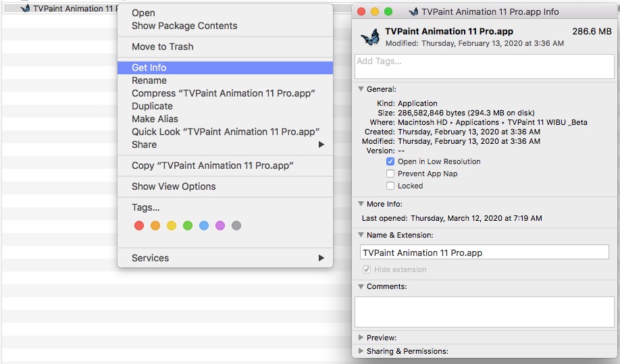Collapse the General section
Image resolution: width=620 pixels, height=364 pixels.
(x=361, y=89)
